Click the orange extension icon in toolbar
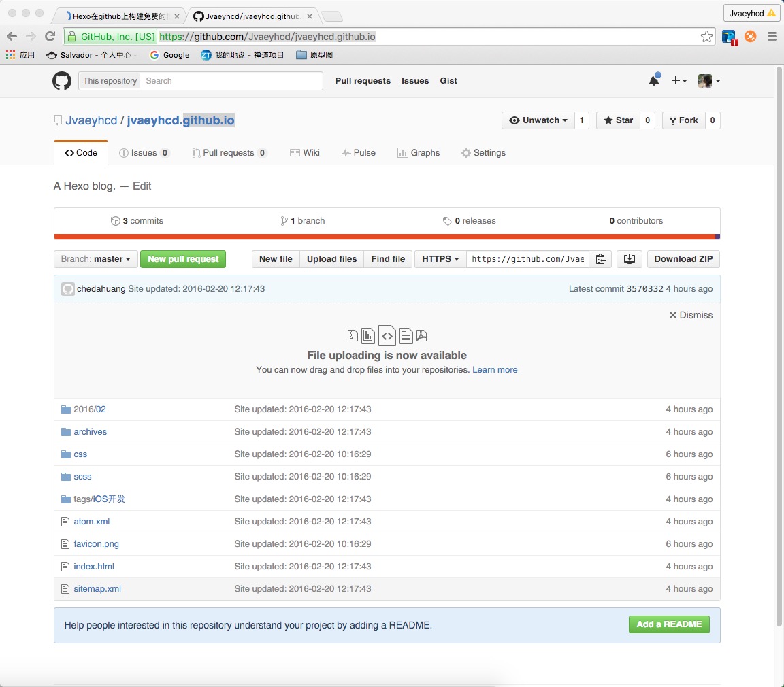This screenshot has height=687, width=784. click(751, 37)
